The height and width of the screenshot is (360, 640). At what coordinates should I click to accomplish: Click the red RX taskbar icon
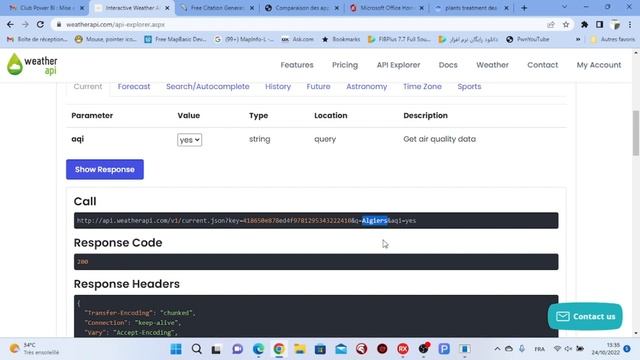click(x=403, y=349)
